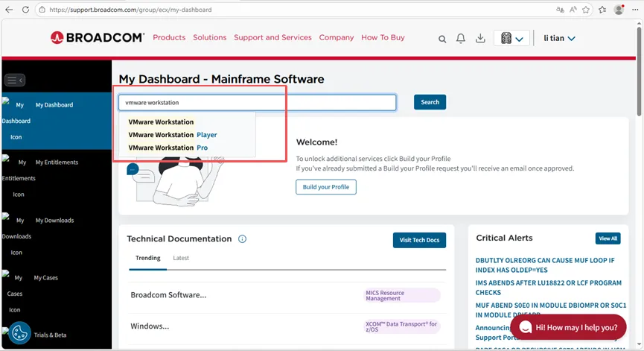This screenshot has height=351, width=644.
Task: Switch to the Trending tab
Action: (x=148, y=258)
